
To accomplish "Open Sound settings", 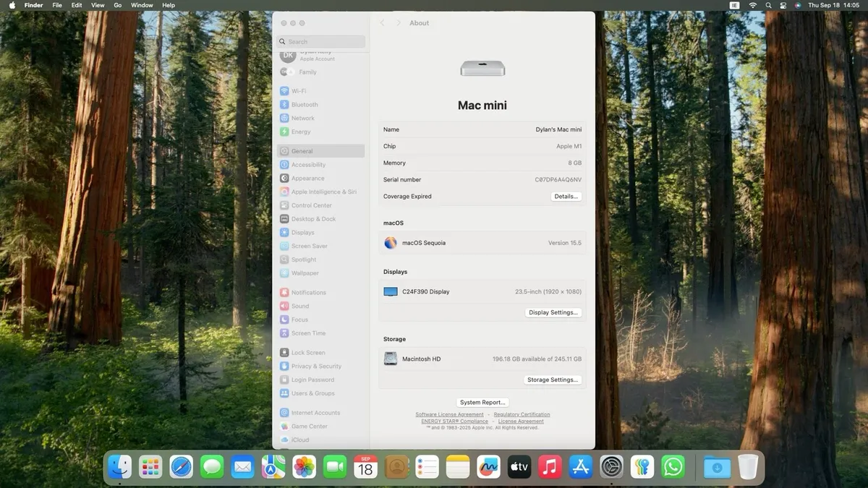I will [x=320, y=306].
